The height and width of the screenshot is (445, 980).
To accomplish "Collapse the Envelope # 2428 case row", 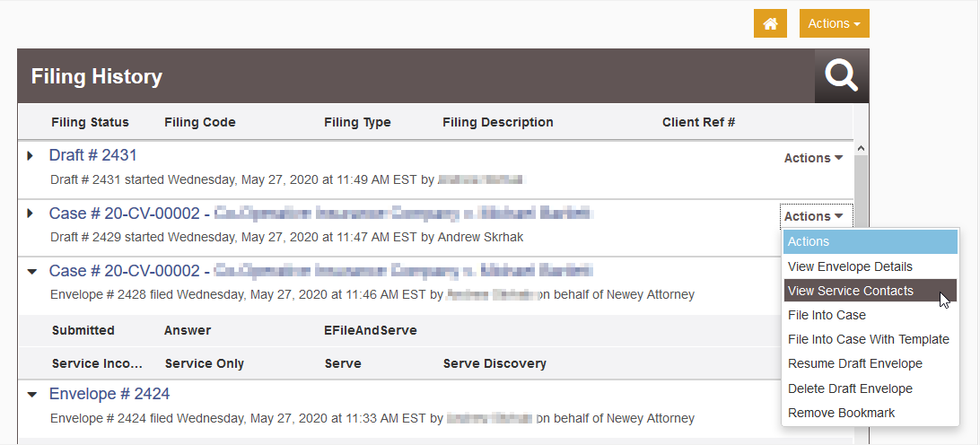I will coord(32,271).
